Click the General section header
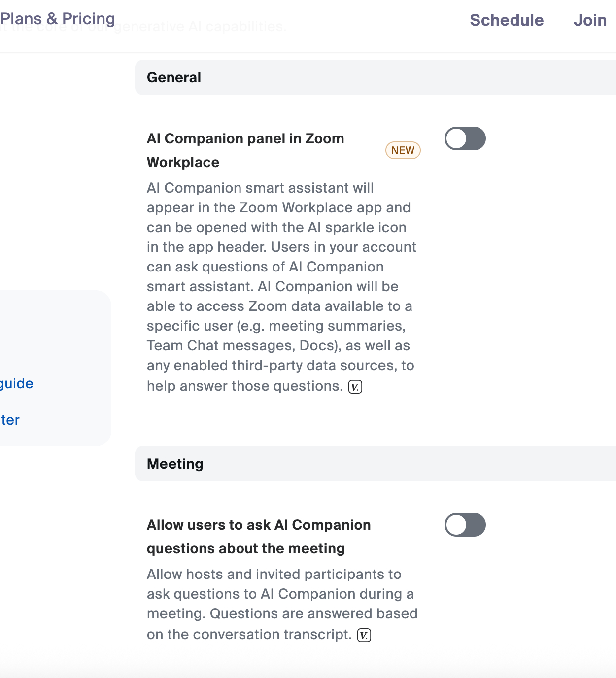Image resolution: width=616 pixels, height=678 pixels. (x=174, y=77)
